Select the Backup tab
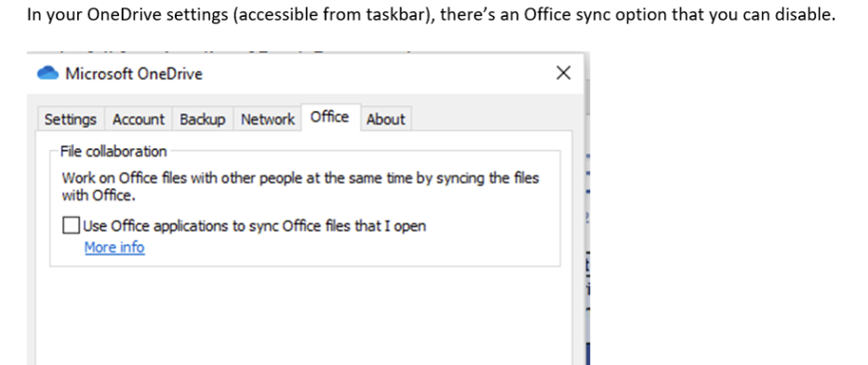The height and width of the screenshot is (365, 868). [203, 119]
